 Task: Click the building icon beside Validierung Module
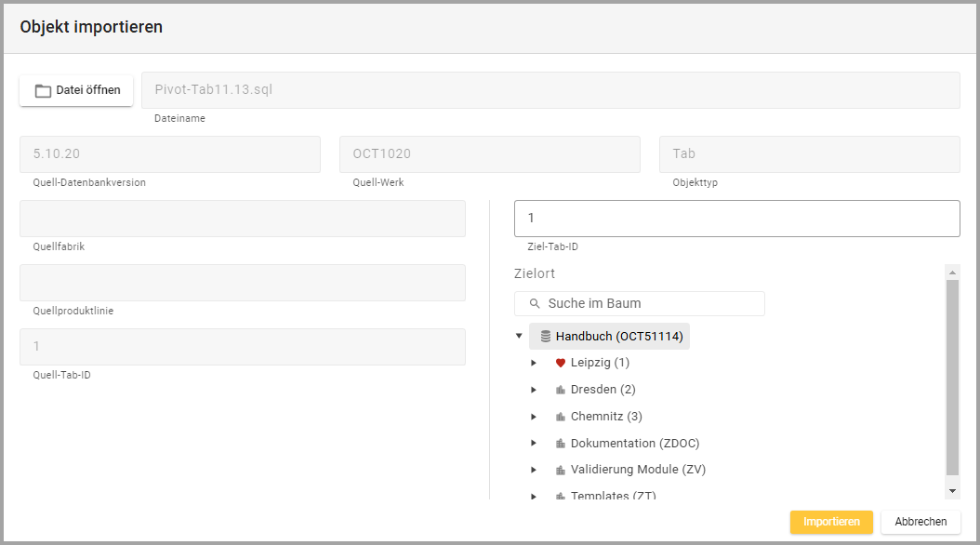pos(560,470)
